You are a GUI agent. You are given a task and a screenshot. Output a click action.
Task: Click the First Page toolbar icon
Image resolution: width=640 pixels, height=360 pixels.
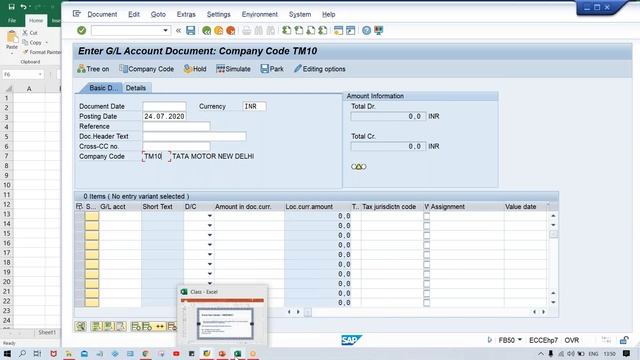(287, 31)
